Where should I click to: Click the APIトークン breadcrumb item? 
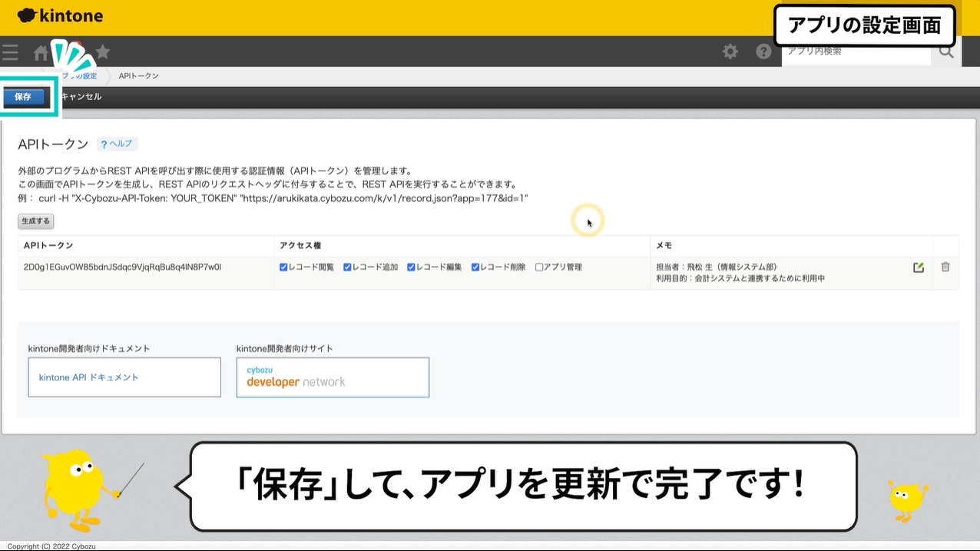(139, 76)
